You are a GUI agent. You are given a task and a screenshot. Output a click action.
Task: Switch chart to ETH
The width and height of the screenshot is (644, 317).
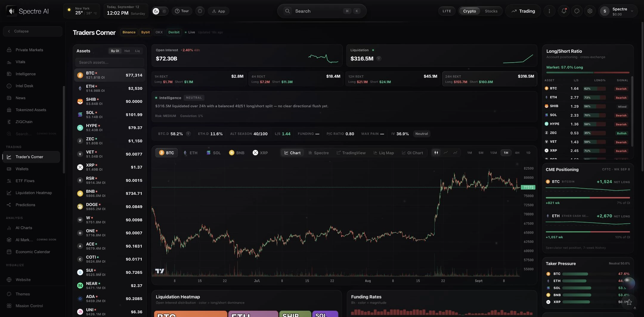(x=190, y=153)
